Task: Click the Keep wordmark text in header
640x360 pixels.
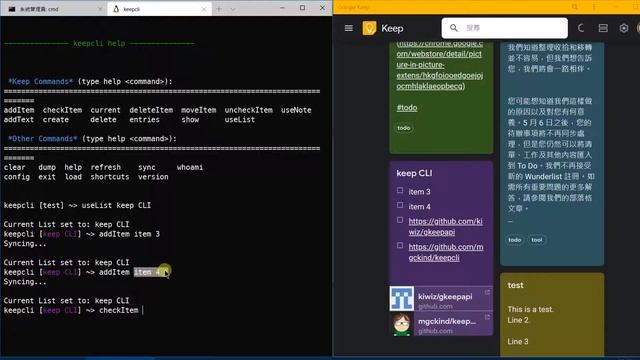Action: tap(392, 28)
